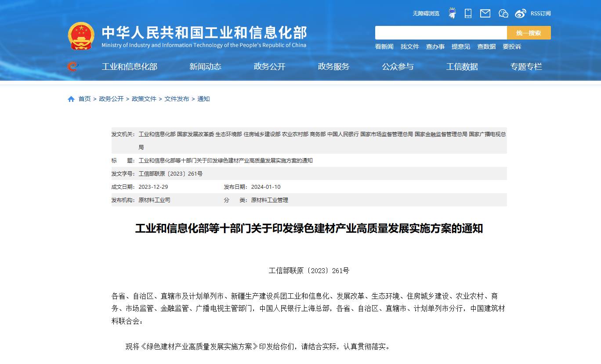Viewport: 601px width, 364px height.
Task: Open the WeChat icon in header
Action: pyautogui.click(x=503, y=13)
